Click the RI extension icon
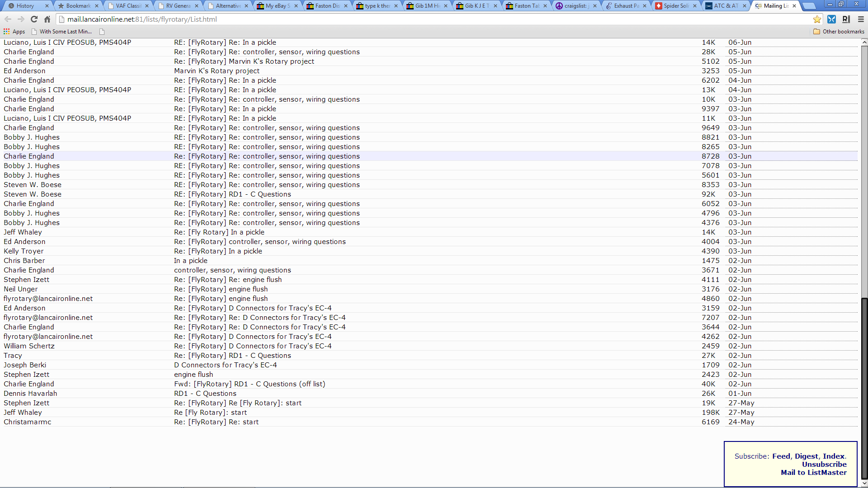Viewport: 868px width, 488px height. pos(846,19)
